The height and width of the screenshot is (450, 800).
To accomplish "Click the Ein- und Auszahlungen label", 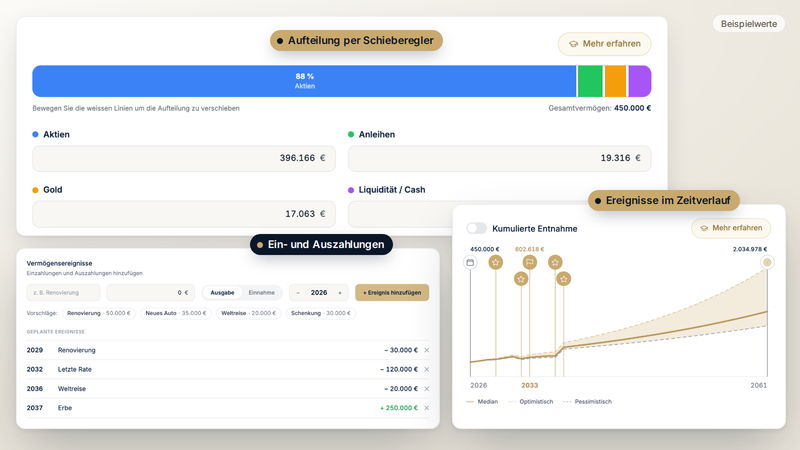I will (x=321, y=244).
